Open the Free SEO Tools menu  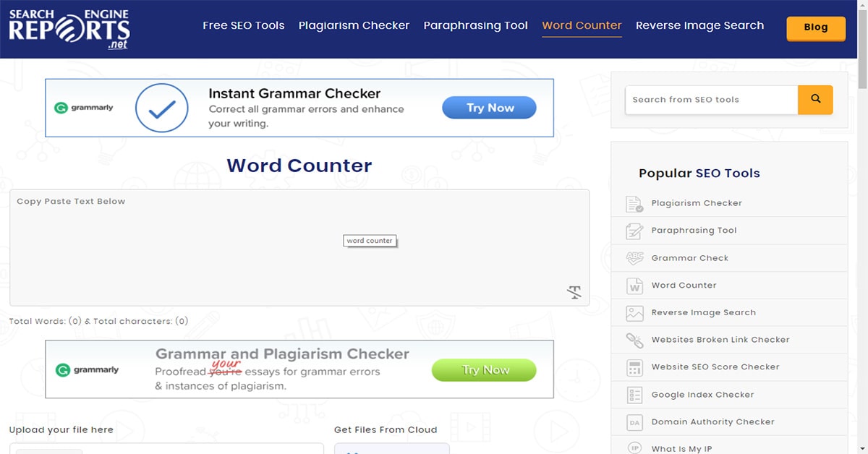tap(243, 26)
